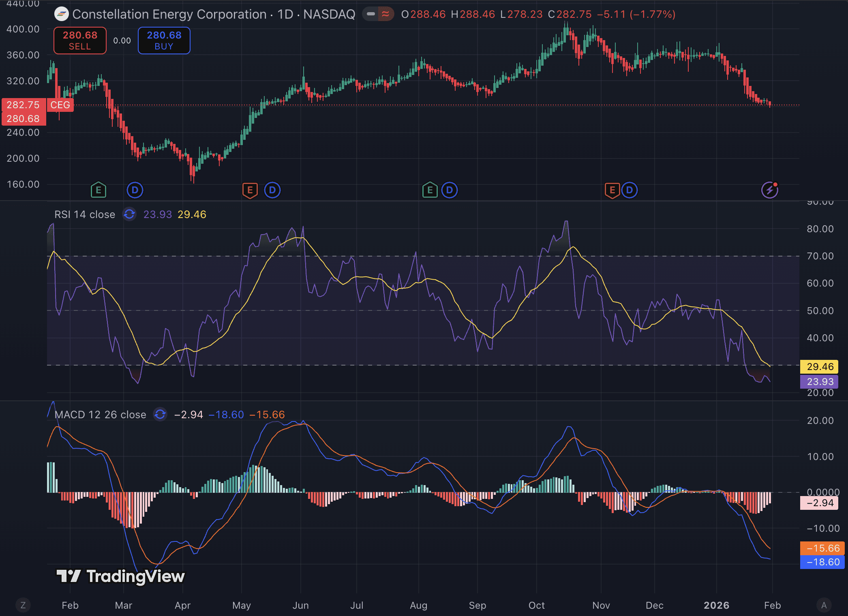Toggle auto scale with the A button
Image resolution: width=848 pixels, height=616 pixels.
pos(824,605)
